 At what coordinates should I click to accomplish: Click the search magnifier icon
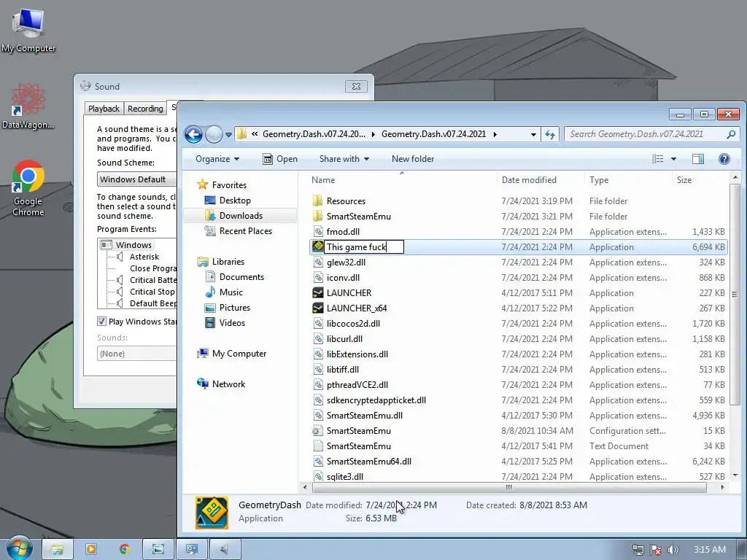point(731,134)
